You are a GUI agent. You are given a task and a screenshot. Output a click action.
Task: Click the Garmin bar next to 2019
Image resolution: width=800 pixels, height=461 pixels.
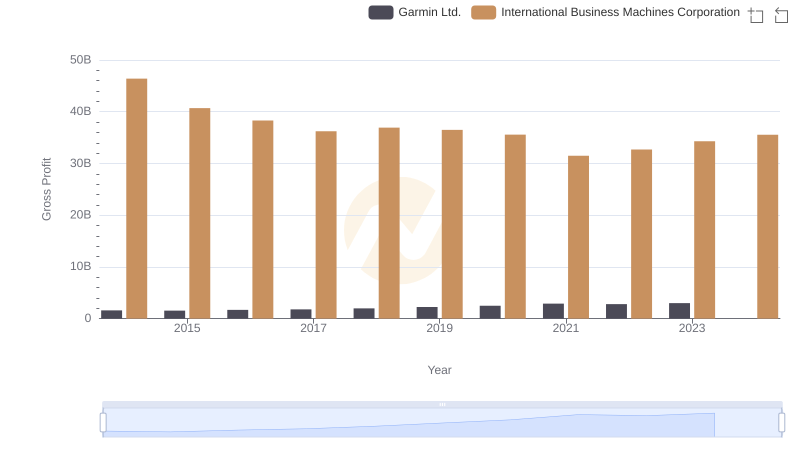tap(427, 313)
